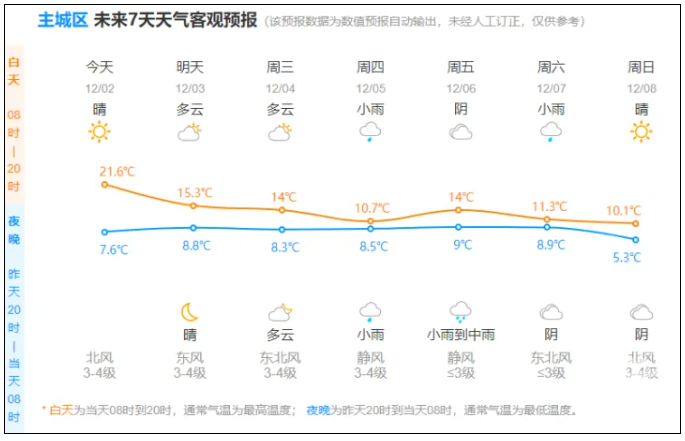The width and height of the screenshot is (685, 441).
Task: Select the 夜晚 nighttime side tab
Action: (14, 230)
